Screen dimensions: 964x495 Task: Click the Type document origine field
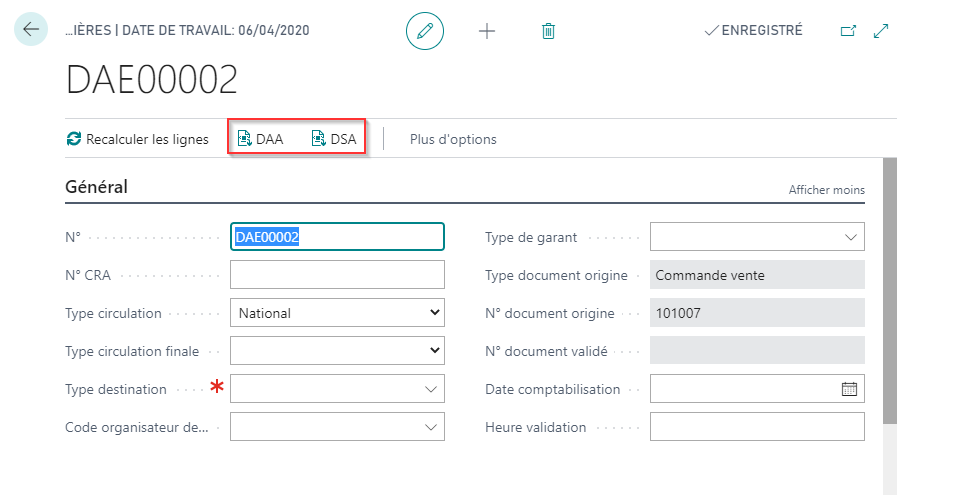757,275
